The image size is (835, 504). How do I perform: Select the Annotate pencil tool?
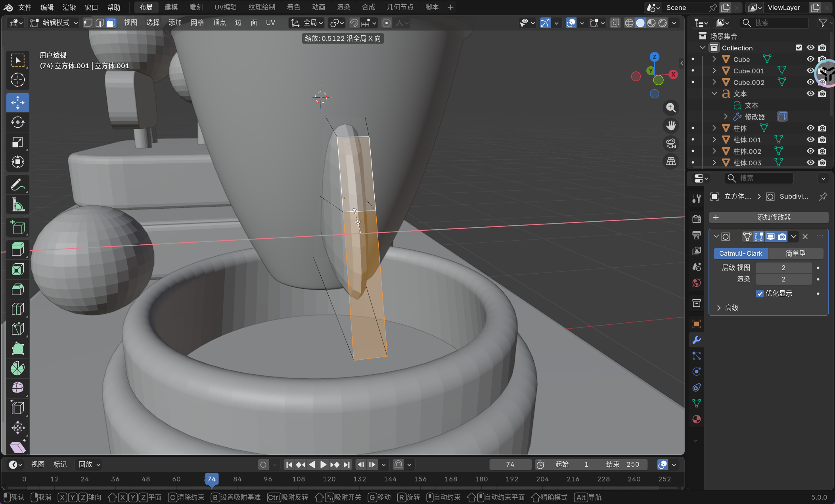tap(18, 185)
